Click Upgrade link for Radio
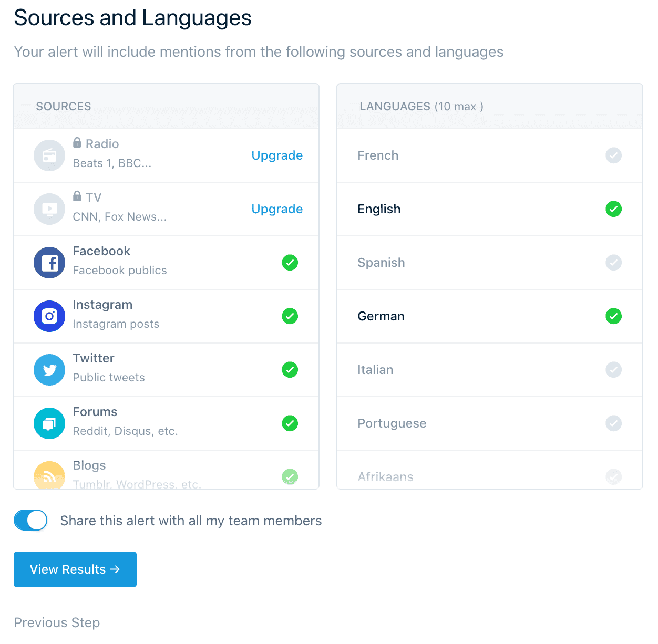Screen dimensions: 658x644 click(277, 155)
